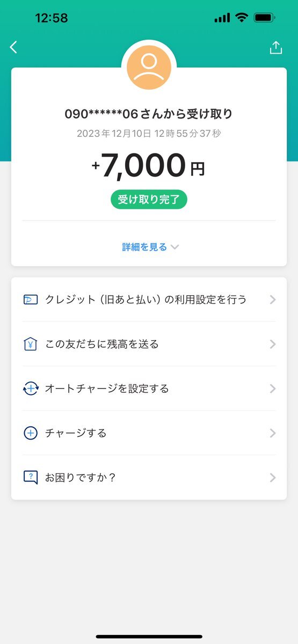
Task: Select この友だちに残高を送る
Action: click(x=149, y=344)
